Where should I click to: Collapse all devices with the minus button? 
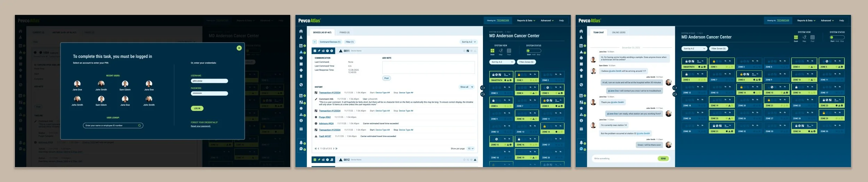coord(315,42)
